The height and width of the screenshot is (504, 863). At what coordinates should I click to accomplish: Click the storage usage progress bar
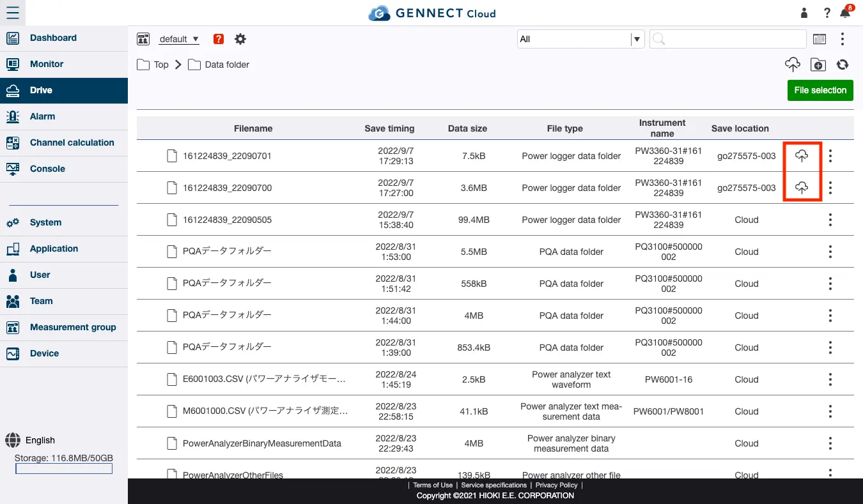(x=64, y=469)
